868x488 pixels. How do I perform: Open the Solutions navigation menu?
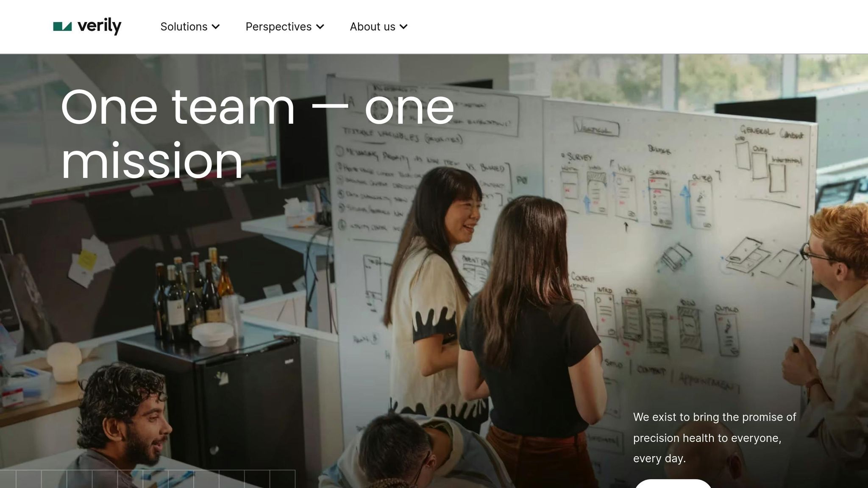pyautogui.click(x=184, y=27)
